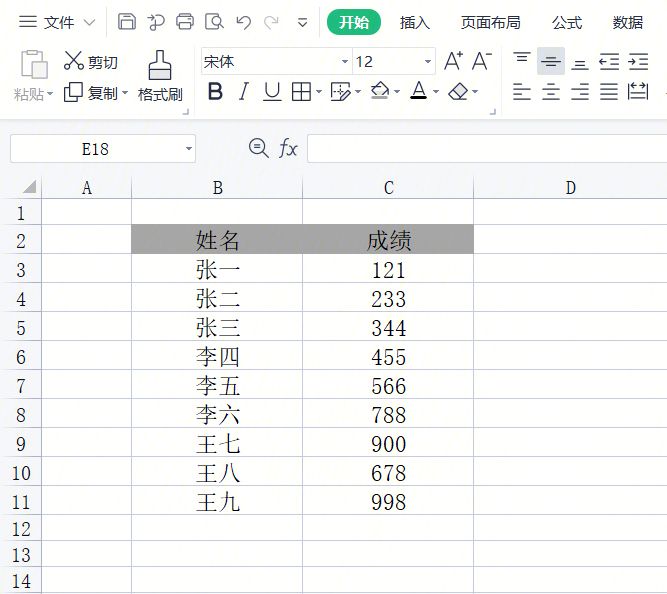The height and width of the screenshot is (594, 667).
Task: Open Print Preview icon
Action: click(x=214, y=22)
